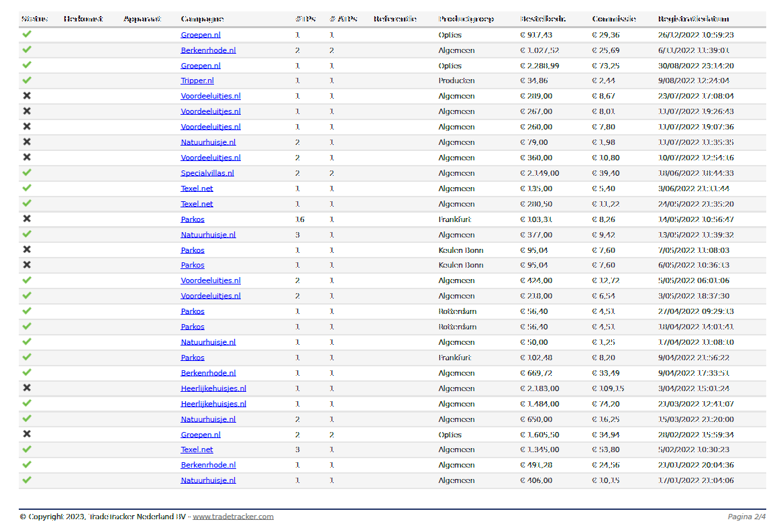The height and width of the screenshot is (532, 781).
Task: Visit the www.tradetracker.com footer link
Action: click(233, 517)
